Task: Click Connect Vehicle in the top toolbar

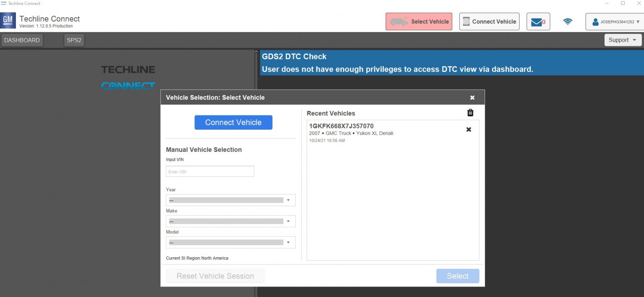Action: coord(489,22)
